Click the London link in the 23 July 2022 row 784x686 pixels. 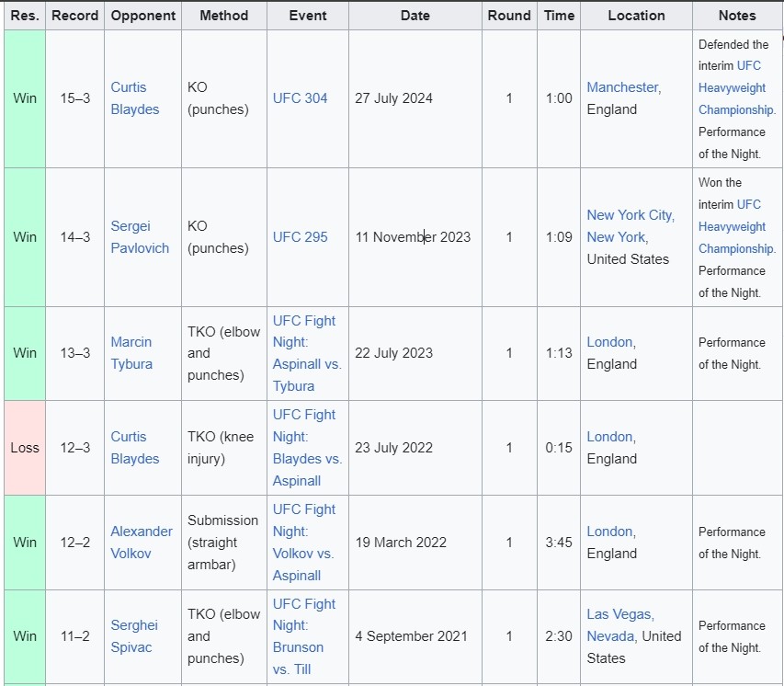click(610, 437)
